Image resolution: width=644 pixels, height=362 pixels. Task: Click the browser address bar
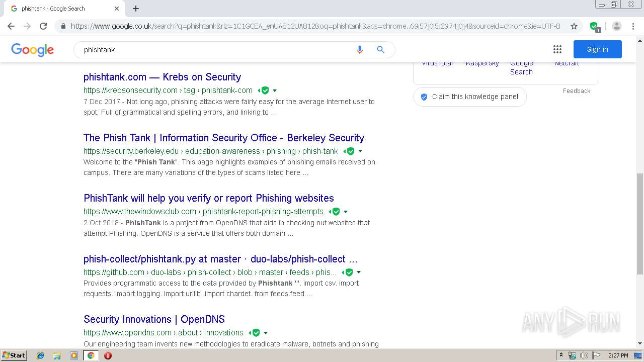tap(315, 26)
